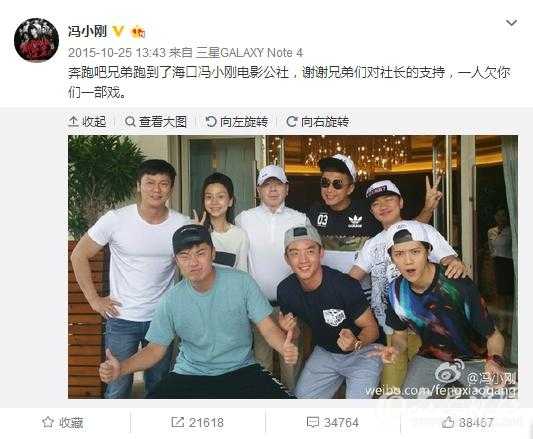533x439 pixels.
Task: Click the magnifier icon beside 查看大图
Action: tap(130, 121)
